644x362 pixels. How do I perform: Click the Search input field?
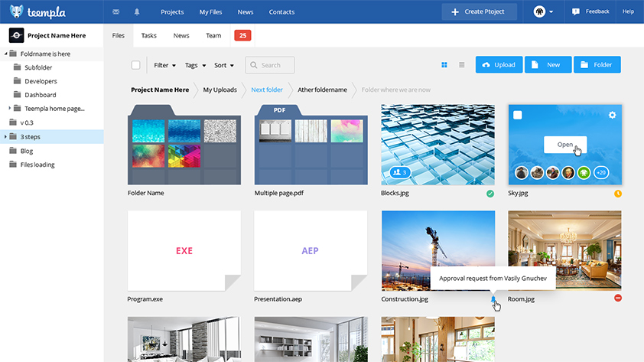tap(270, 65)
